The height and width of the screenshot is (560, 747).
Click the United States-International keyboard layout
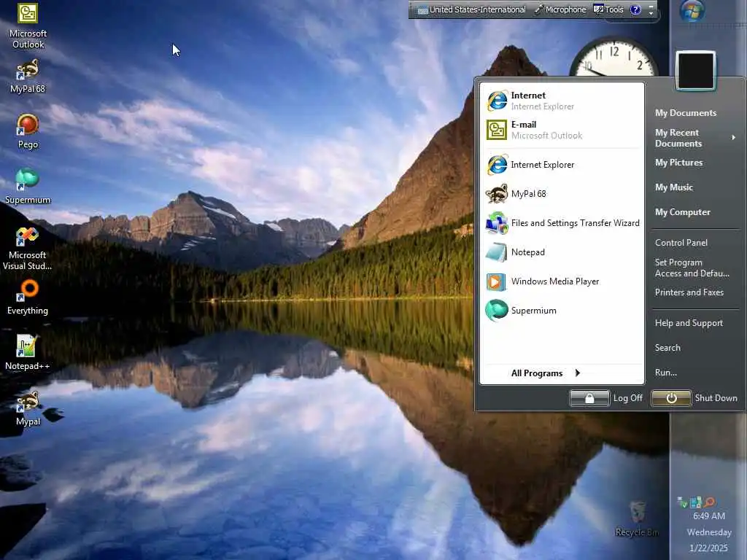click(x=472, y=9)
